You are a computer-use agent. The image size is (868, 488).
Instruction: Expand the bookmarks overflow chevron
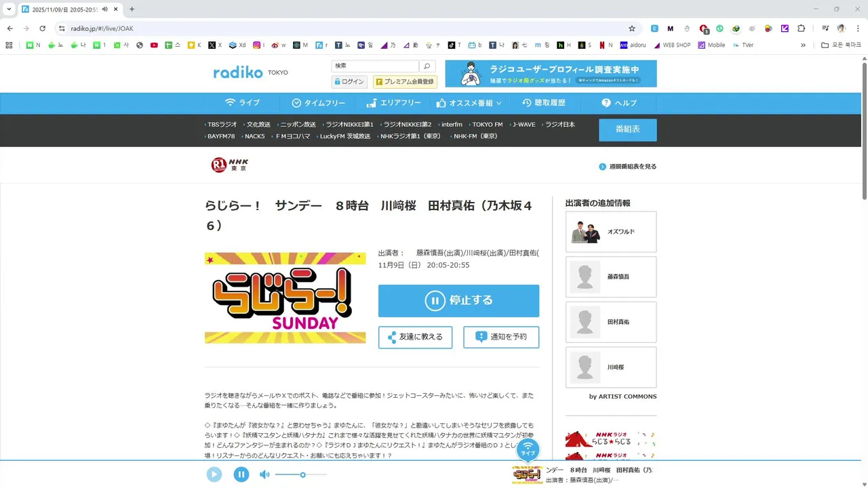pos(804,45)
